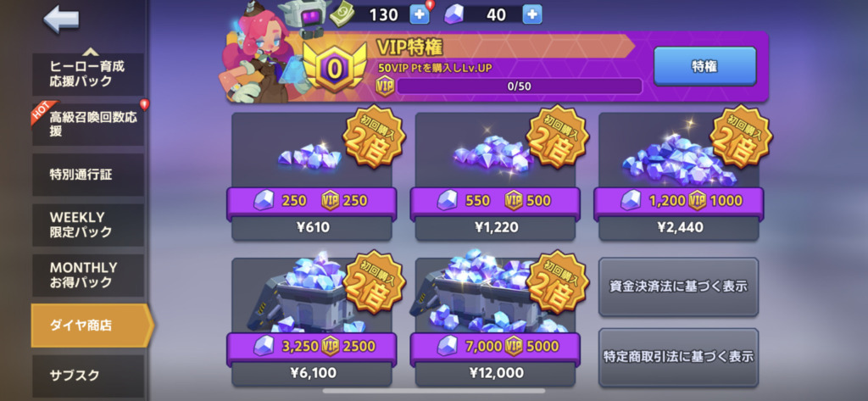Select ヒーロー育成応援パック tab
868x401 pixels.
coord(88,75)
